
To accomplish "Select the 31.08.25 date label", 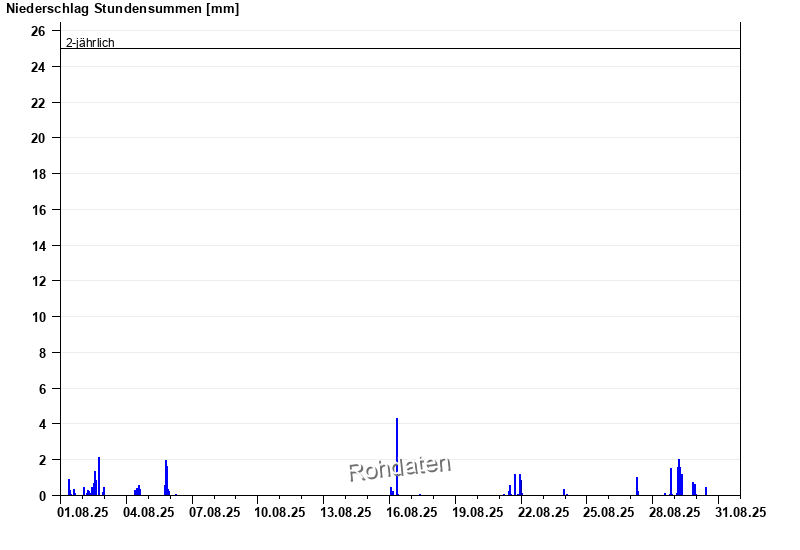I will click(741, 512).
